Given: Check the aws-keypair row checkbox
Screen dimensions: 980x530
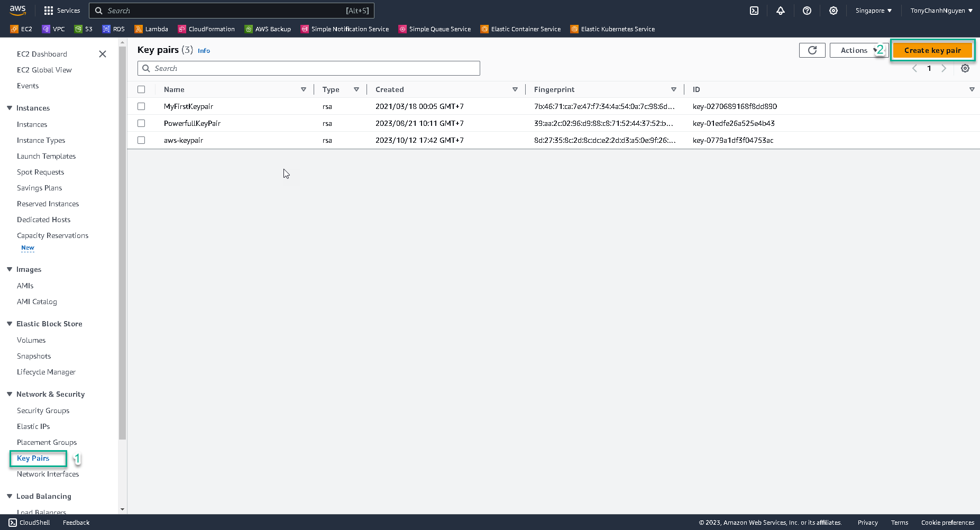Looking at the screenshot, I should tap(141, 140).
